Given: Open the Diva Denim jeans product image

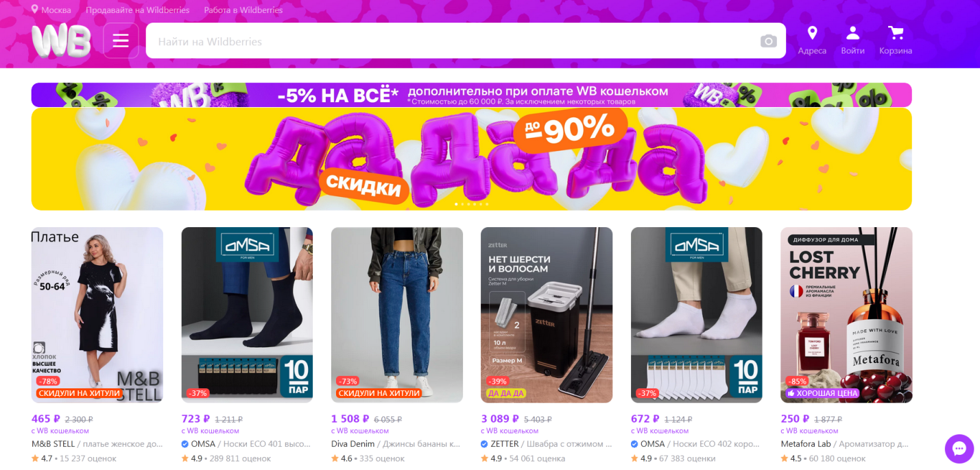Looking at the screenshot, I should (397, 315).
